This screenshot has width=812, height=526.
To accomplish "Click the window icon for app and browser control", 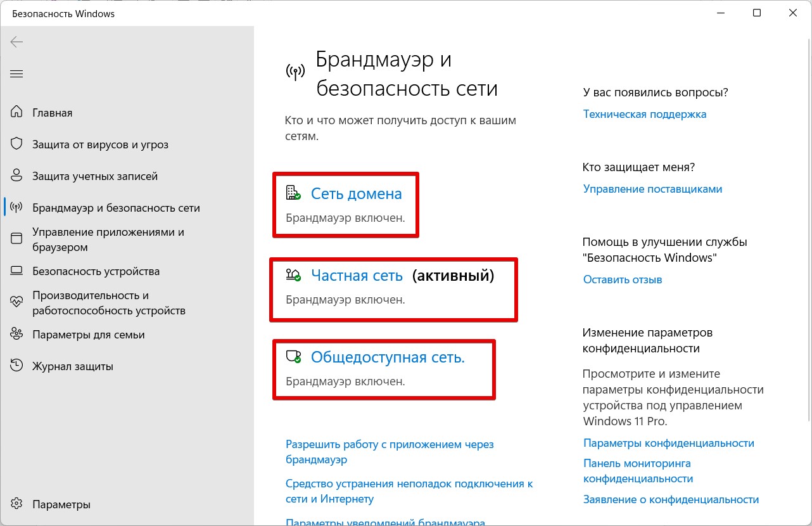I will (17, 239).
